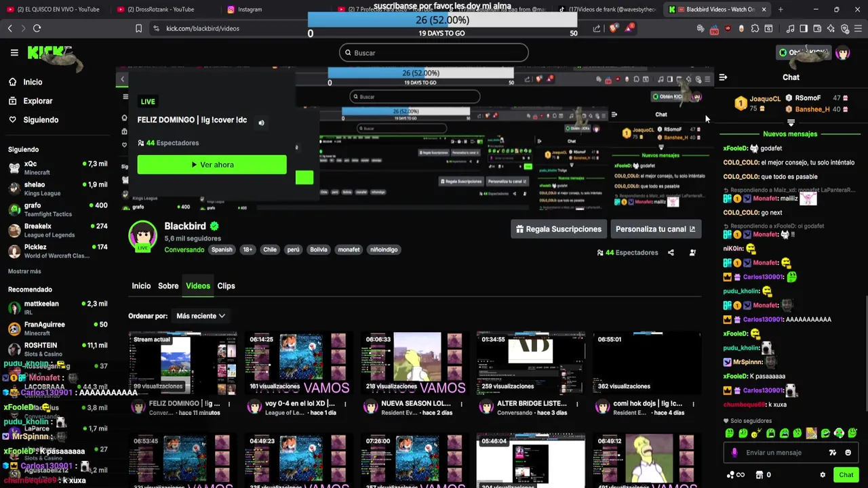This screenshot has width=868, height=488.
Task: Open Picklez channel in followed list
Action: (x=58, y=251)
